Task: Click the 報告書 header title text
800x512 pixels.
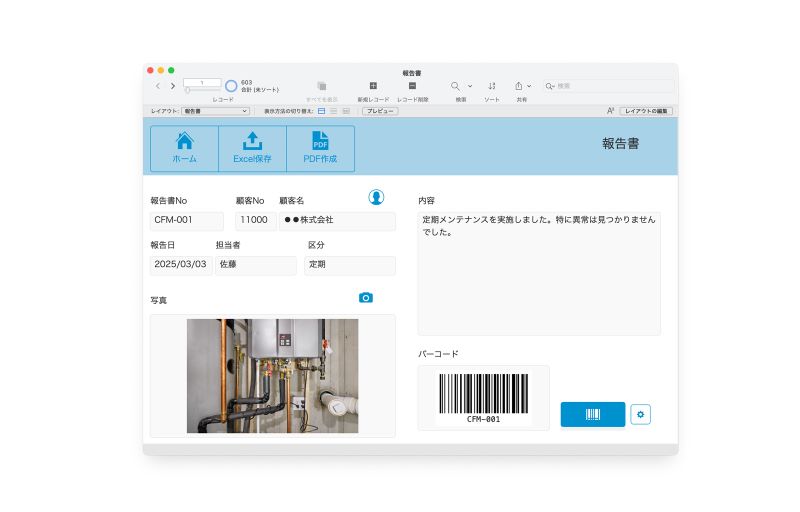Action: 620,143
